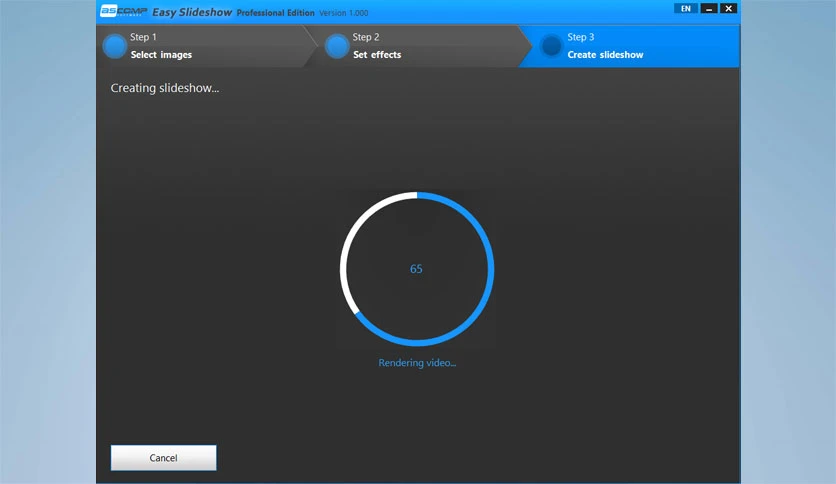The image size is (836, 484).
Task: Click the 'Creating slideshow...' heading
Action: (x=165, y=88)
